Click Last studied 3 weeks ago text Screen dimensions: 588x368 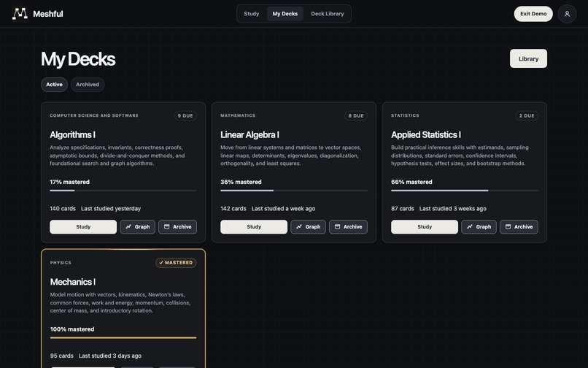pos(453,209)
